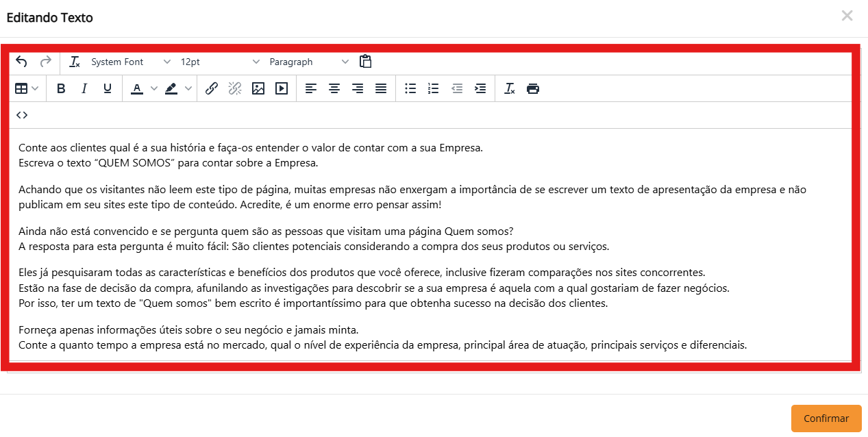Insert an image via the picture icon
The image size is (868, 437).
coord(258,88)
